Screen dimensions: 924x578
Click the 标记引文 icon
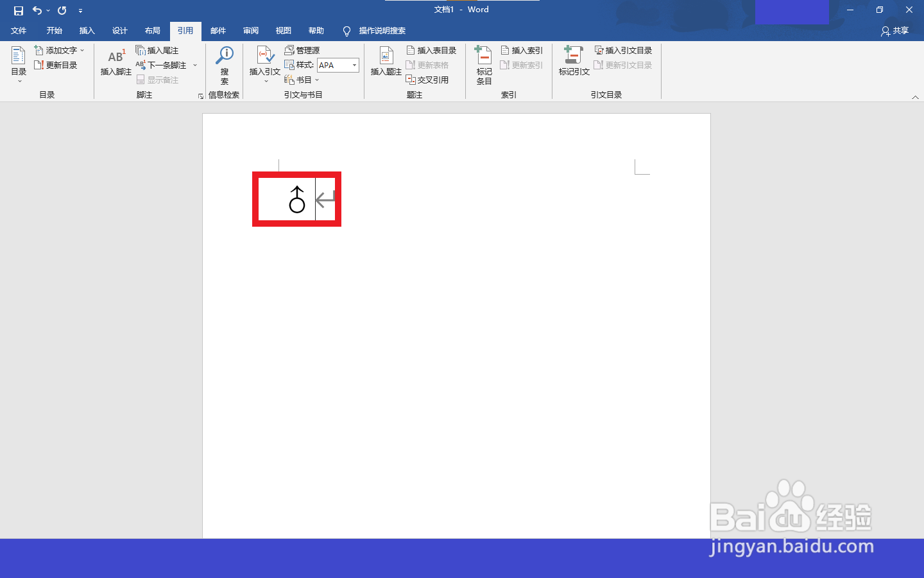coord(574,62)
